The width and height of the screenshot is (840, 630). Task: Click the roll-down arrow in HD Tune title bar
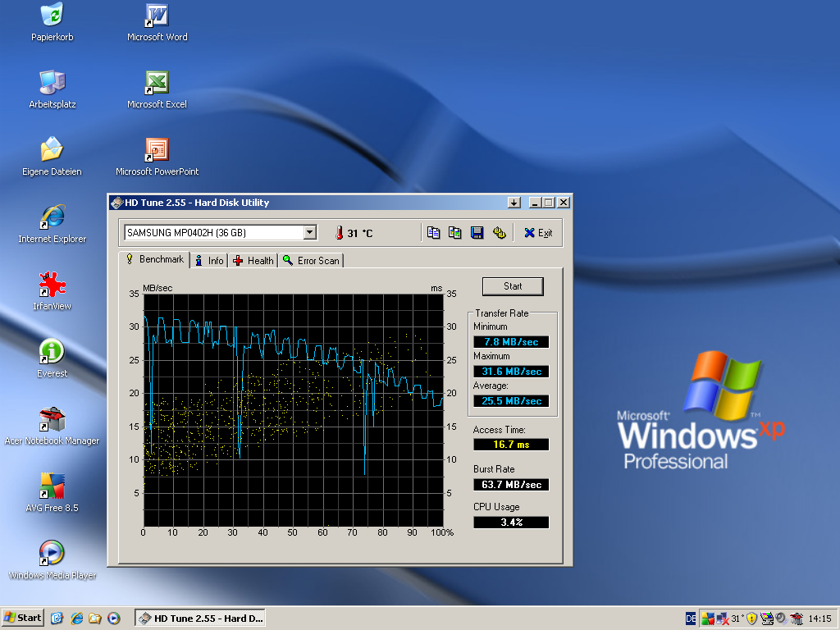click(x=514, y=203)
